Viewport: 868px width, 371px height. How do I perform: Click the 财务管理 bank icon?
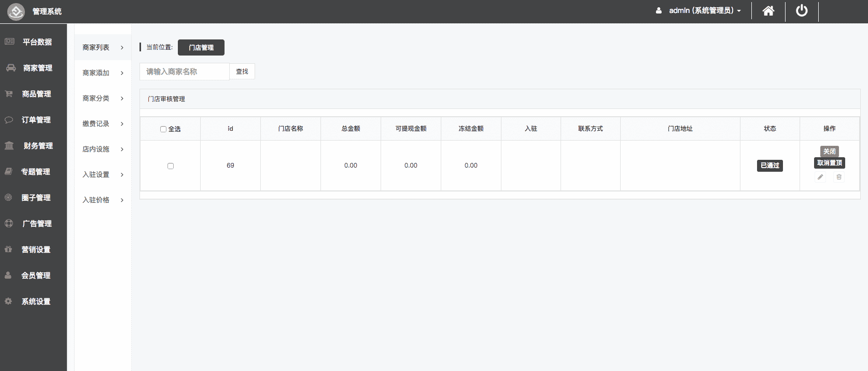9,145
